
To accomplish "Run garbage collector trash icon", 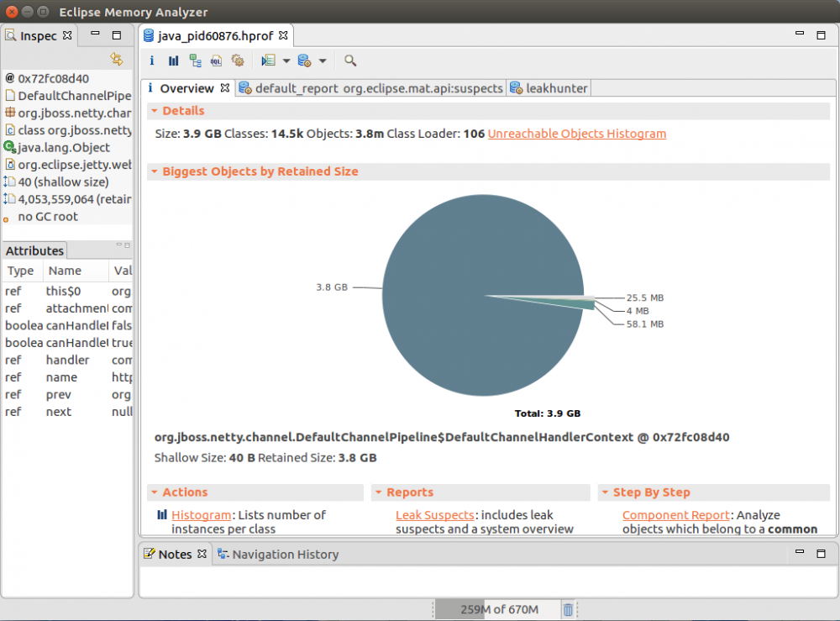I will point(568,609).
